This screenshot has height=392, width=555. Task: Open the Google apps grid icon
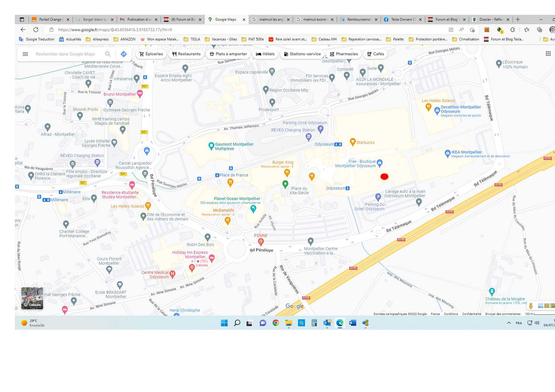click(x=548, y=53)
